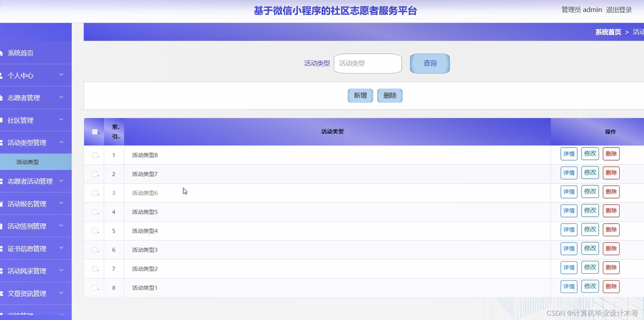Collapse the 活动类型管理 sidebar chevron
This screenshot has height=320, width=644.
pyautogui.click(x=61, y=142)
